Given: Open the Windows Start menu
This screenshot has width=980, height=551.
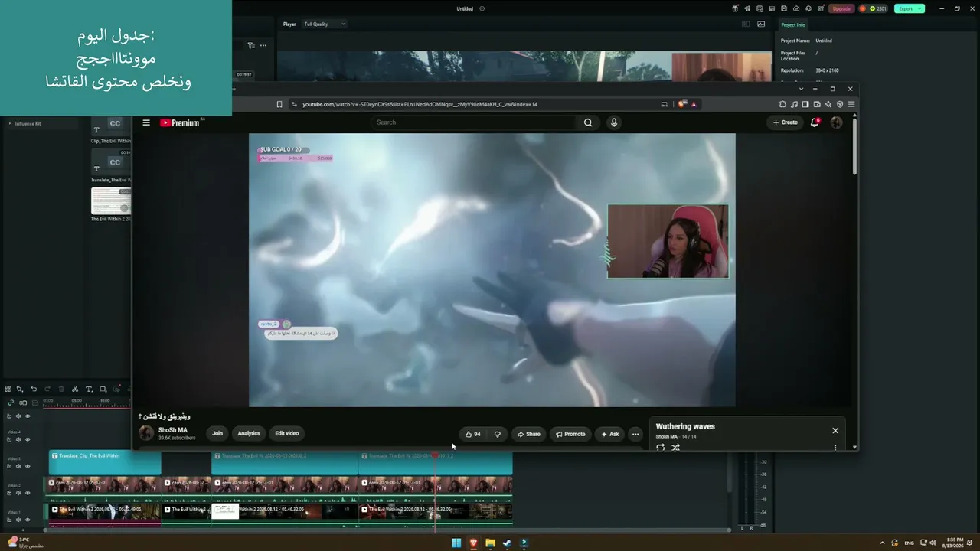Looking at the screenshot, I should tap(456, 543).
